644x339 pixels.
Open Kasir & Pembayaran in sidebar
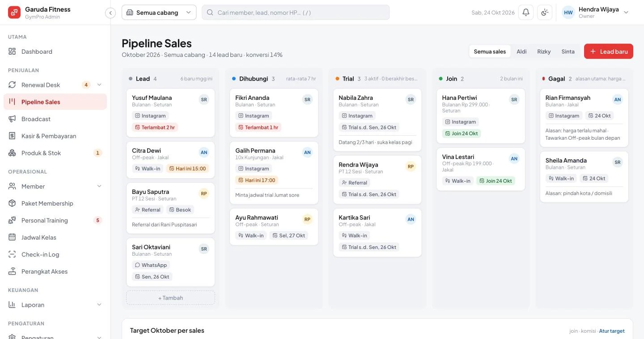point(55,136)
